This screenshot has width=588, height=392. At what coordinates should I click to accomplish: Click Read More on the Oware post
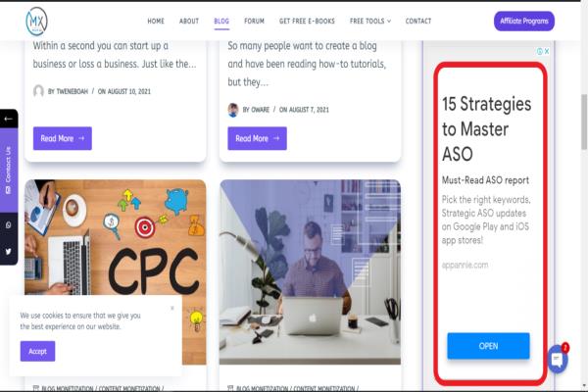tap(257, 138)
